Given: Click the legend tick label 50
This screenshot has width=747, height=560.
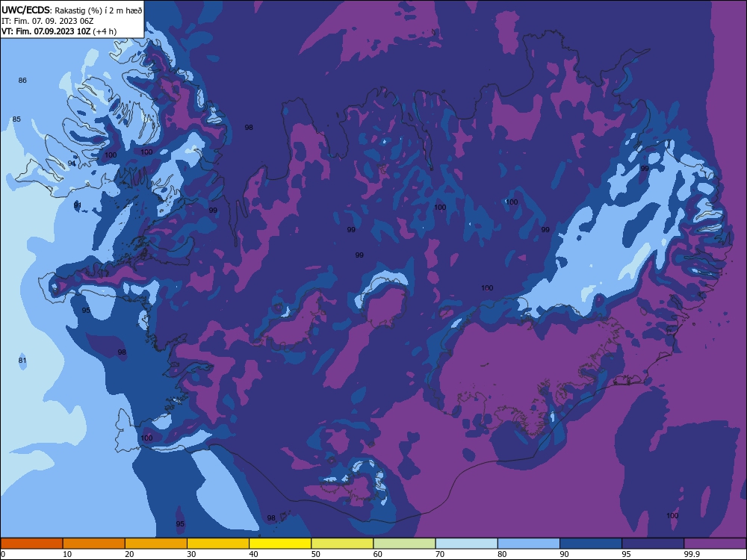Looking at the screenshot, I should pyautogui.click(x=316, y=554).
